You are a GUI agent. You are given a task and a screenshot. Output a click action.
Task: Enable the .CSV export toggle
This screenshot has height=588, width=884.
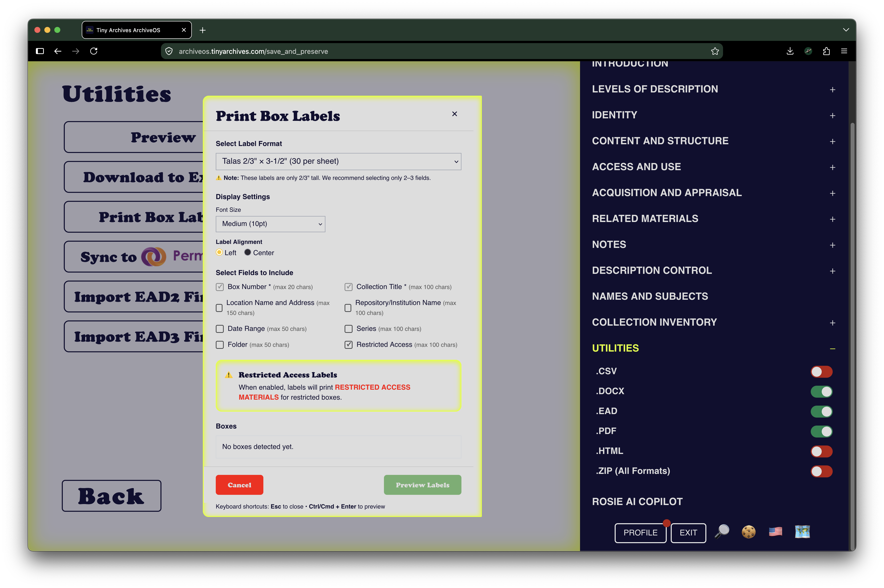tap(821, 372)
